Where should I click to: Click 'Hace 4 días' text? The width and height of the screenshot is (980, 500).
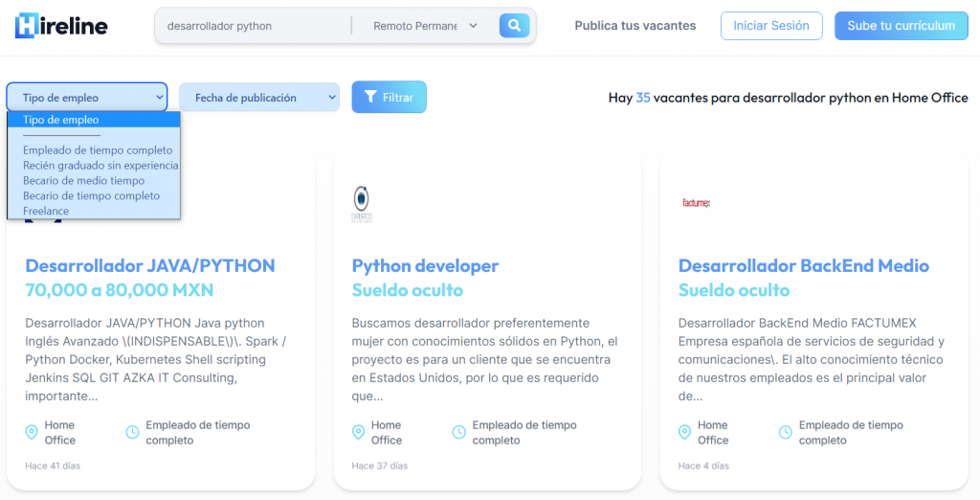point(703,466)
